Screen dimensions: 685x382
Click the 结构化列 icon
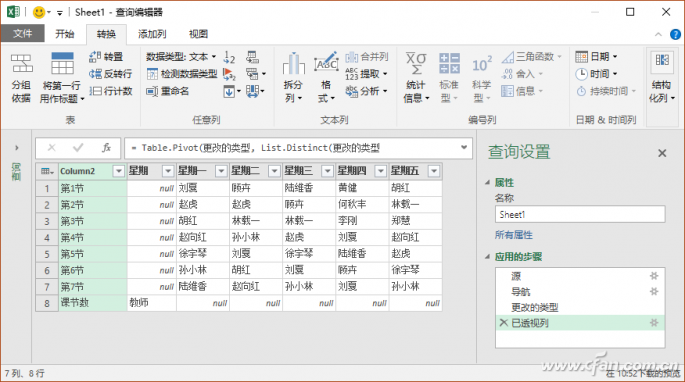point(662,61)
